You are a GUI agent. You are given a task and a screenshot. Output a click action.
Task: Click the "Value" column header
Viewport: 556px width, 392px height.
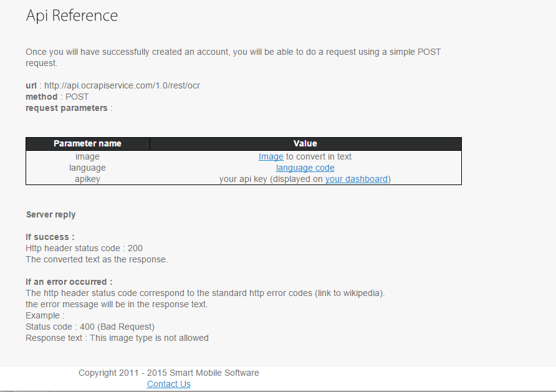coord(305,144)
